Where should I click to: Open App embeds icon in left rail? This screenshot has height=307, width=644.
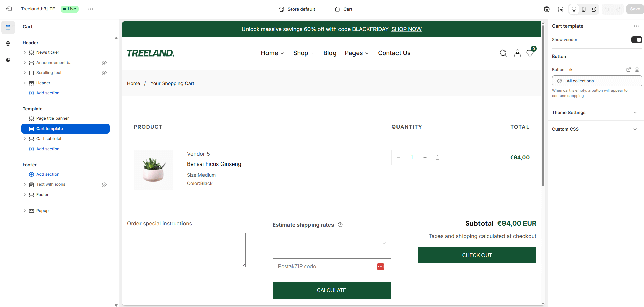[8, 60]
